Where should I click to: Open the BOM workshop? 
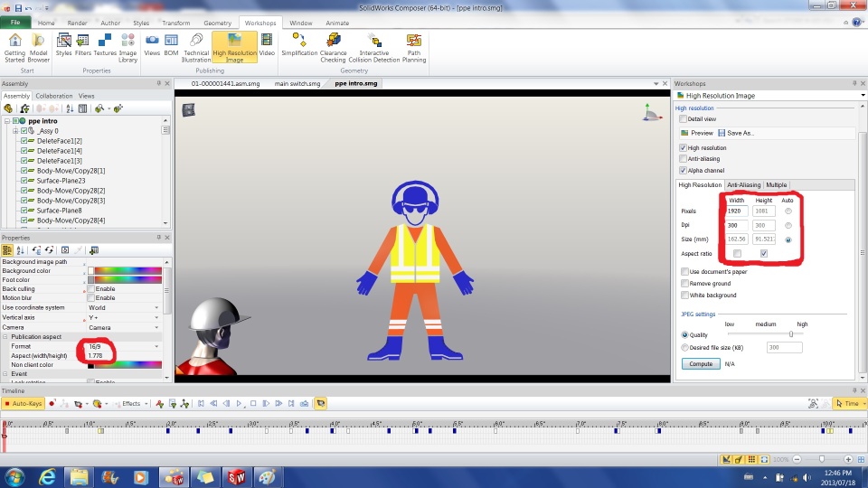coord(171,45)
